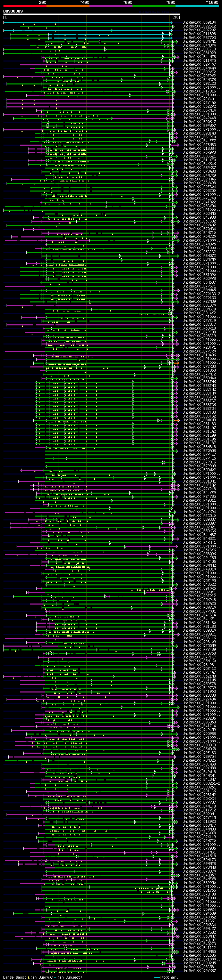222x980 pixels.
Task: Click the cyan =50char. scale sample
Action: pyautogui.click(x=157, y=977)
